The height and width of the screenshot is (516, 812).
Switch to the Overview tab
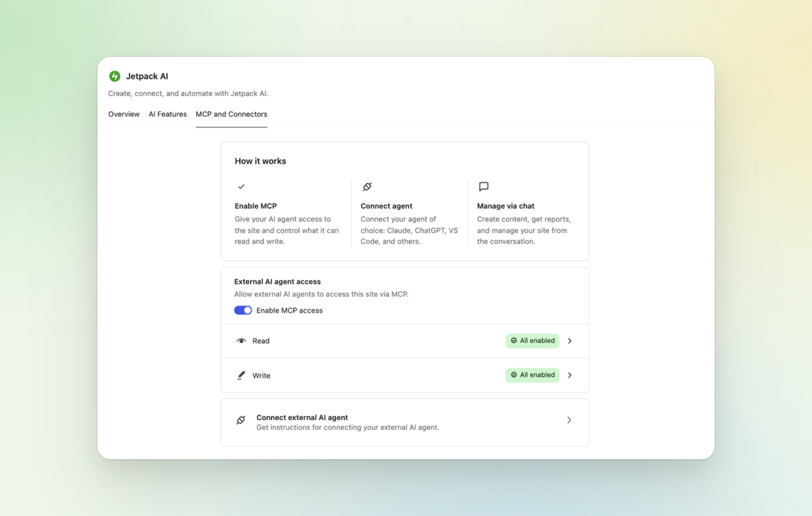point(124,114)
